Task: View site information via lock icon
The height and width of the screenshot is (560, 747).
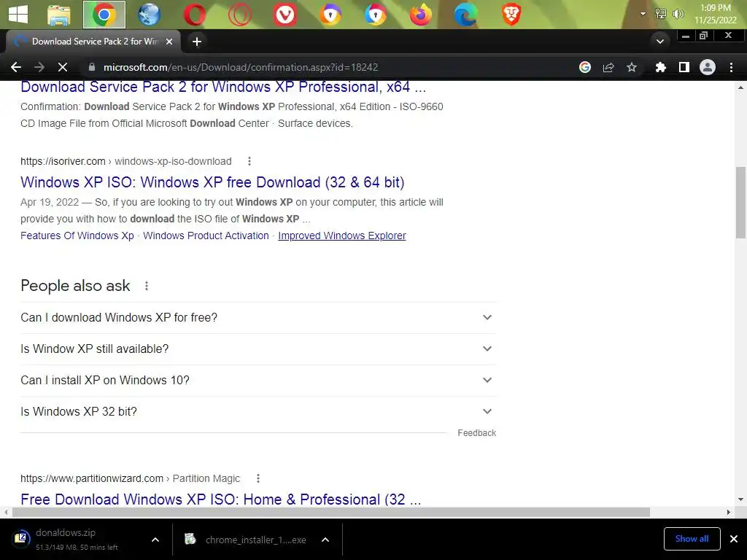Action: tap(92, 67)
